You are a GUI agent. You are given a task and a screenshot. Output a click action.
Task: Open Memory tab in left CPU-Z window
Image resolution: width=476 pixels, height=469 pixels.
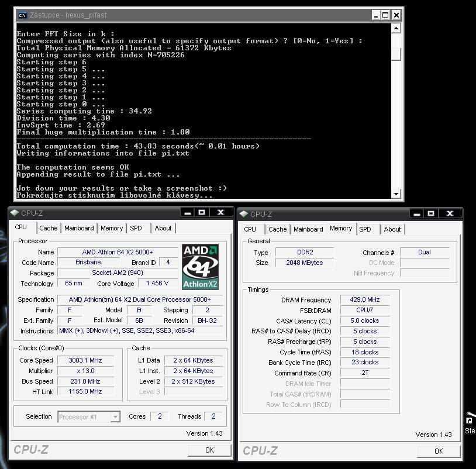(112, 228)
